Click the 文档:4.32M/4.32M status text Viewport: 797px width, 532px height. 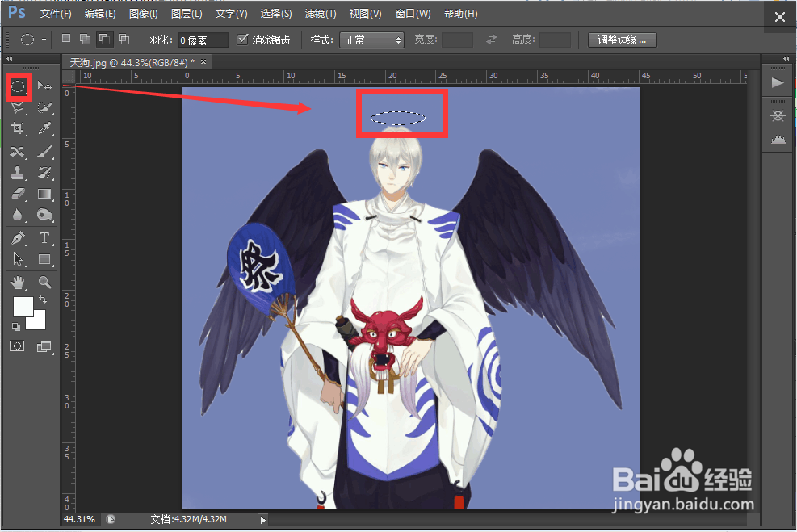189,519
